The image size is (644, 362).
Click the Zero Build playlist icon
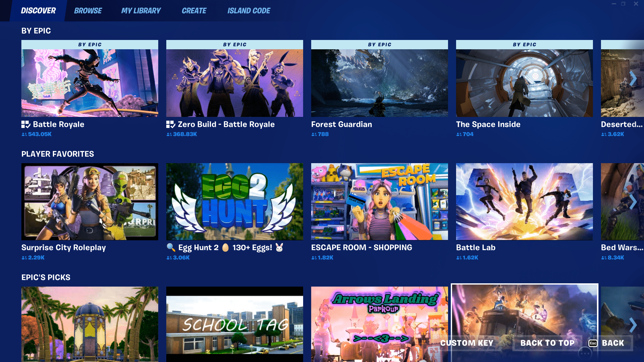pos(171,124)
